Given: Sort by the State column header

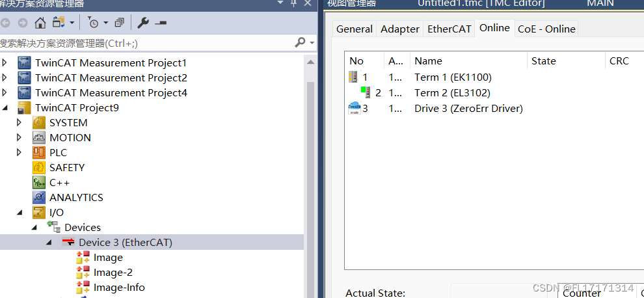Looking at the screenshot, I should [x=566, y=61].
